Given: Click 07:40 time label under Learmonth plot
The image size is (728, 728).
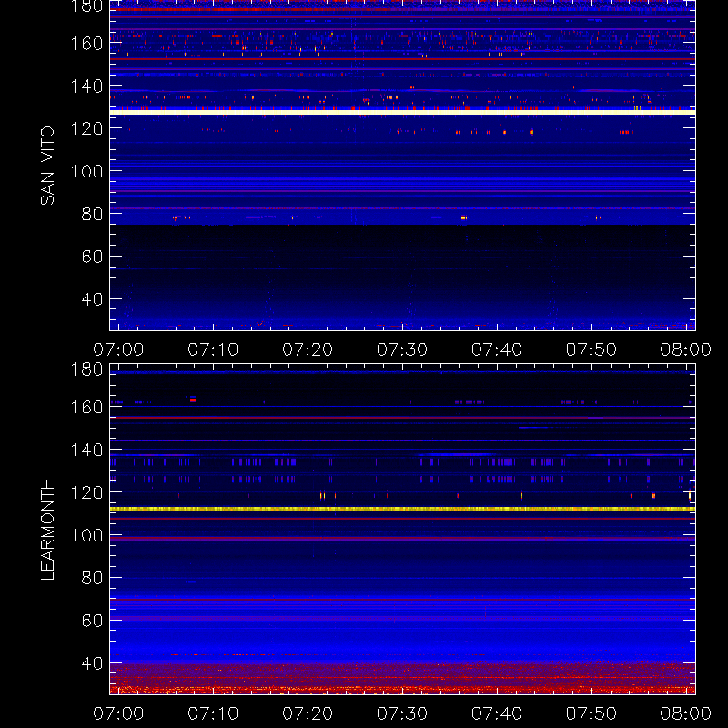Looking at the screenshot, I should coord(497,713).
